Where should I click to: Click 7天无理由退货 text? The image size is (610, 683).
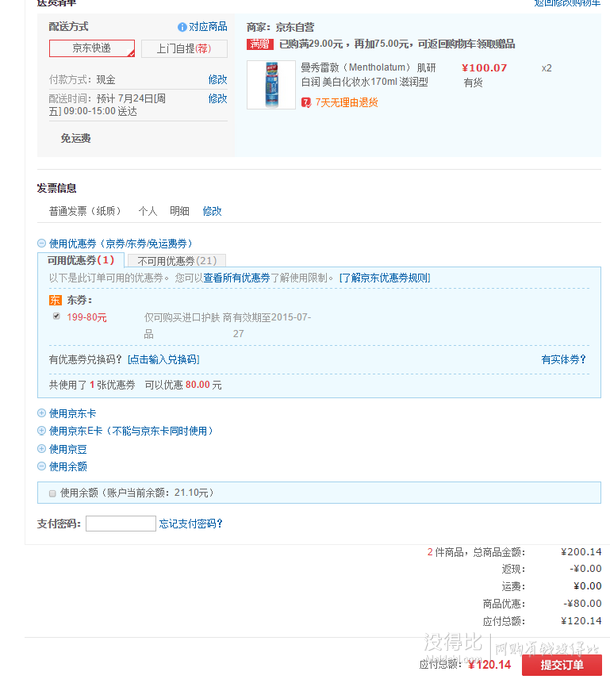347,103
